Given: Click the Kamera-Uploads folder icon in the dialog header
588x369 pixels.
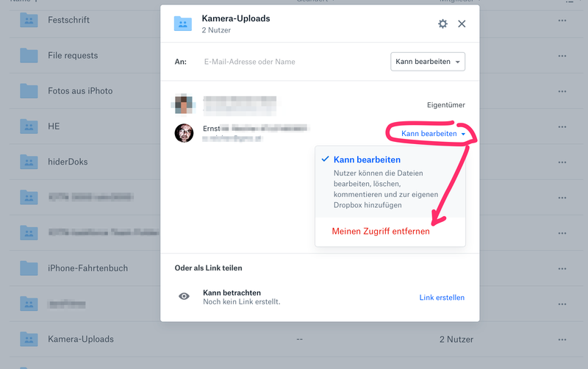Looking at the screenshot, I should coord(182,24).
